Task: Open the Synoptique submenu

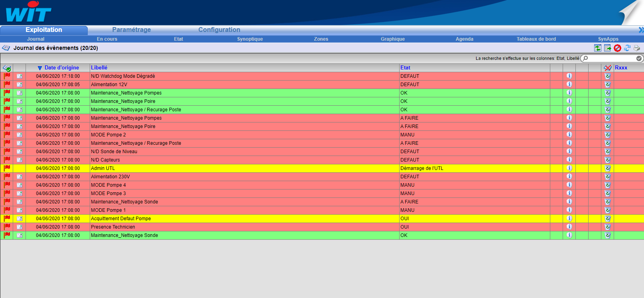Action: click(x=250, y=39)
